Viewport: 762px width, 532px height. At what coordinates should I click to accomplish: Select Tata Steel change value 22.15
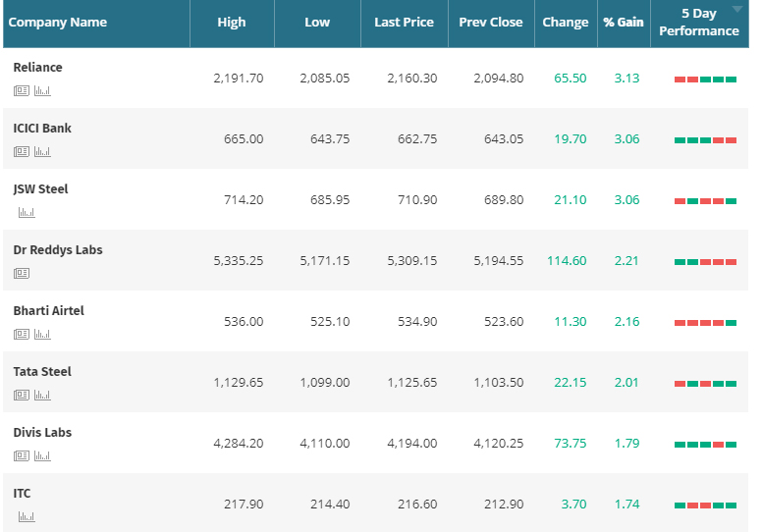[571, 383]
